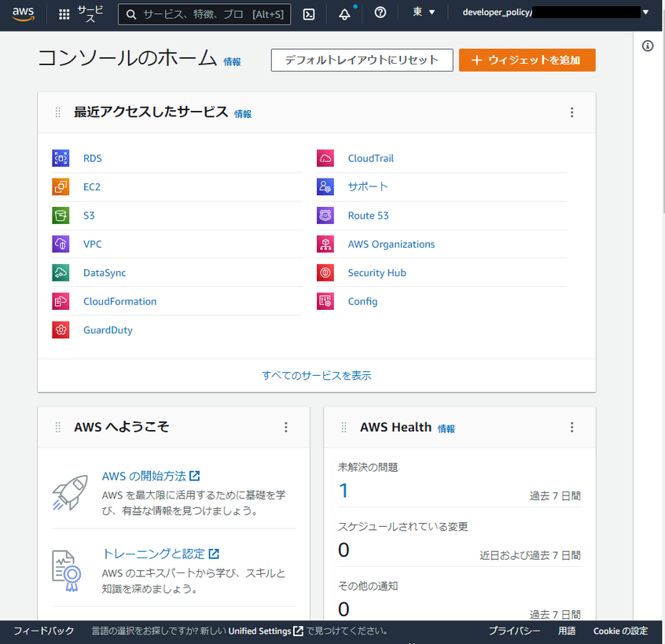Open Unified Settings link in footer

coord(266,631)
